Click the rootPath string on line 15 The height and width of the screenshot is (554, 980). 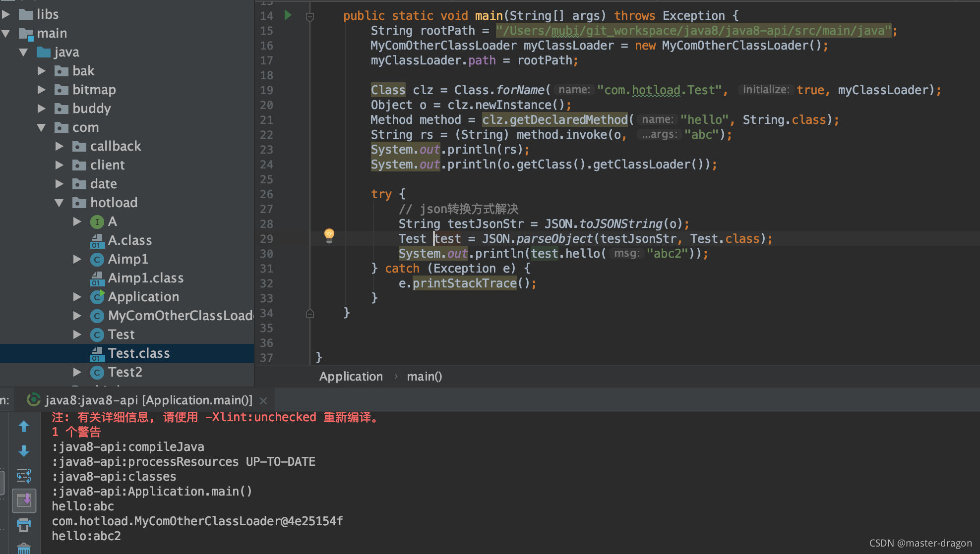point(693,31)
